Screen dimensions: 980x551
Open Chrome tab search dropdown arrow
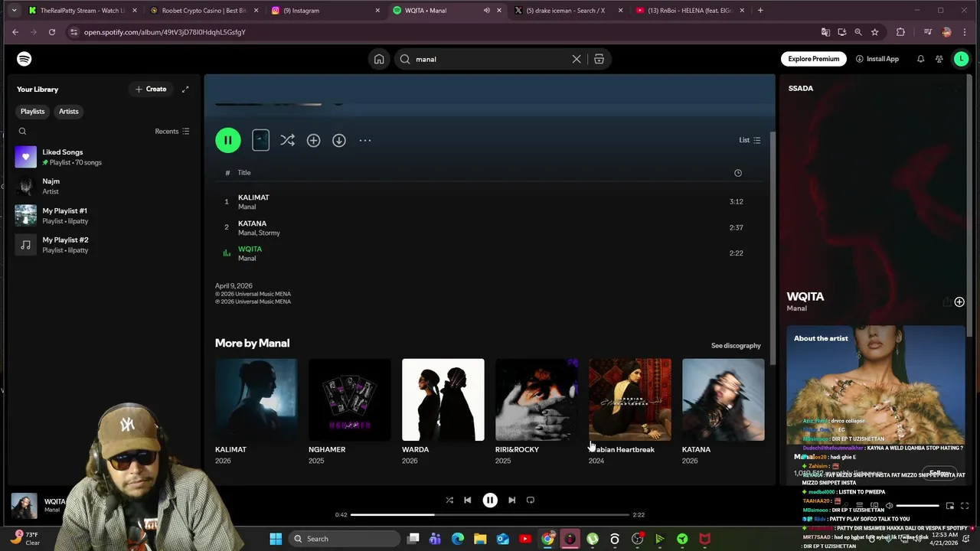click(14, 11)
